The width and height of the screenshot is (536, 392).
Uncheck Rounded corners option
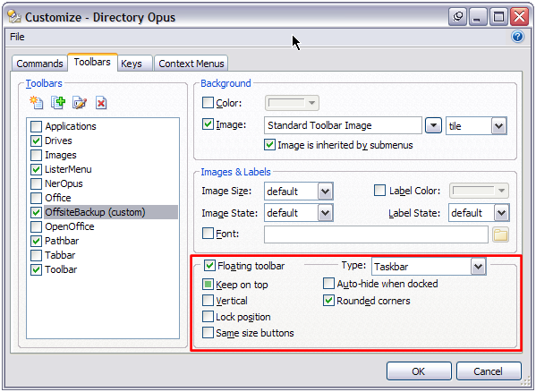328,301
